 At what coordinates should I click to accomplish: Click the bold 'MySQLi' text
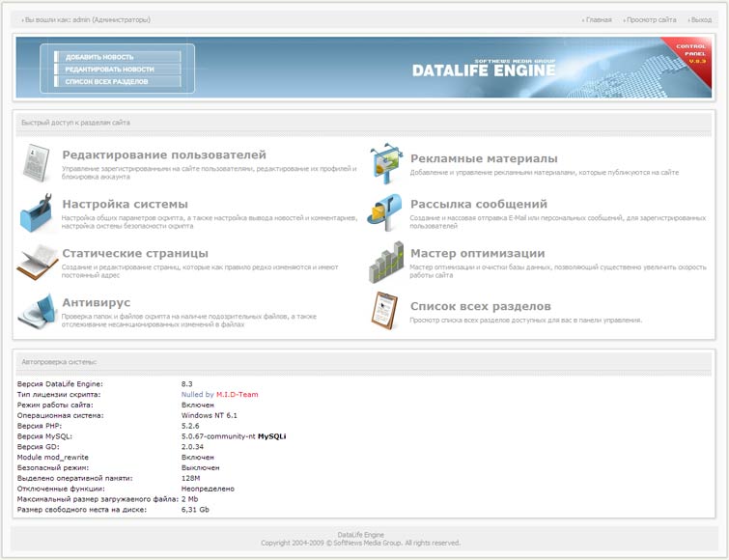(272, 436)
